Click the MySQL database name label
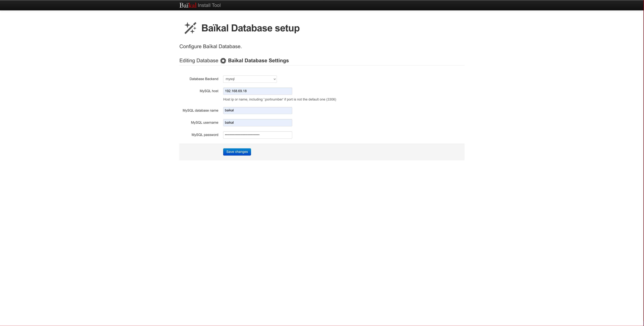The height and width of the screenshot is (326, 644). [200, 111]
